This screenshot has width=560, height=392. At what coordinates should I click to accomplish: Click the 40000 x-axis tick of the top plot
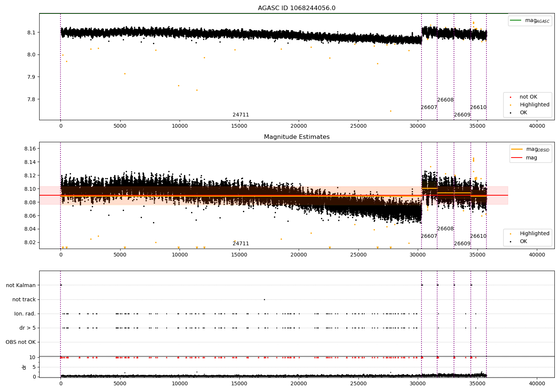pos(537,126)
